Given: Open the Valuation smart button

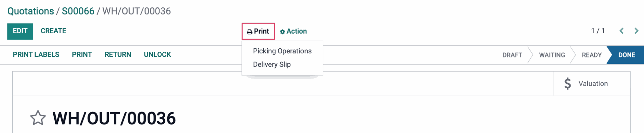Looking at the screenshot, I should point(591,83).
